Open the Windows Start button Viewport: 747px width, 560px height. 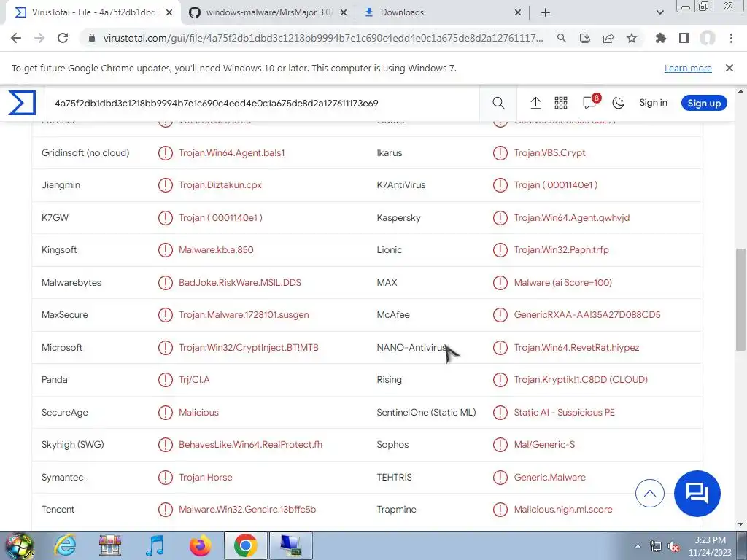tap(19, 545)
